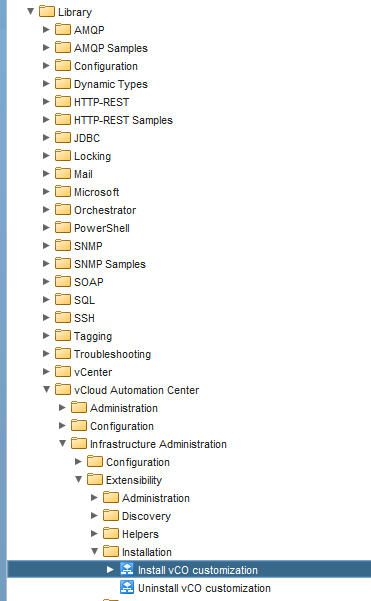Select Uninstall vCO customization workflow

(x=204, y=588)
